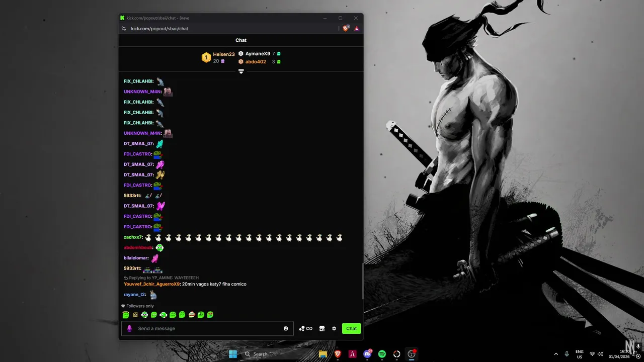Select the heart-eyes green quick emote

[x=210, y=315]
